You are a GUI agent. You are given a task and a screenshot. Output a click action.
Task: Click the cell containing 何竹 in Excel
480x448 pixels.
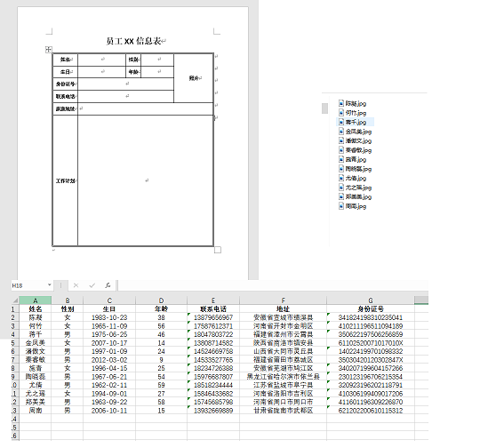pyautogui.click(x=36, y=326)
